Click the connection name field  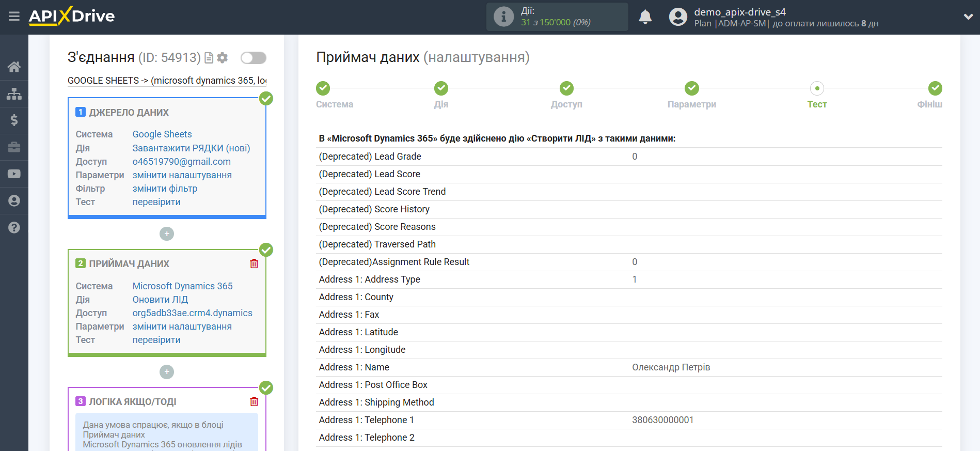(167, 81)
